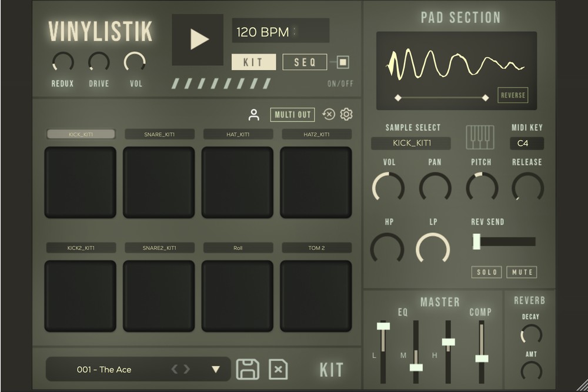588x392 pixels.
Task: Click the REV SEND slider handle
Action: pyautogui.click(x=476, y=242)
